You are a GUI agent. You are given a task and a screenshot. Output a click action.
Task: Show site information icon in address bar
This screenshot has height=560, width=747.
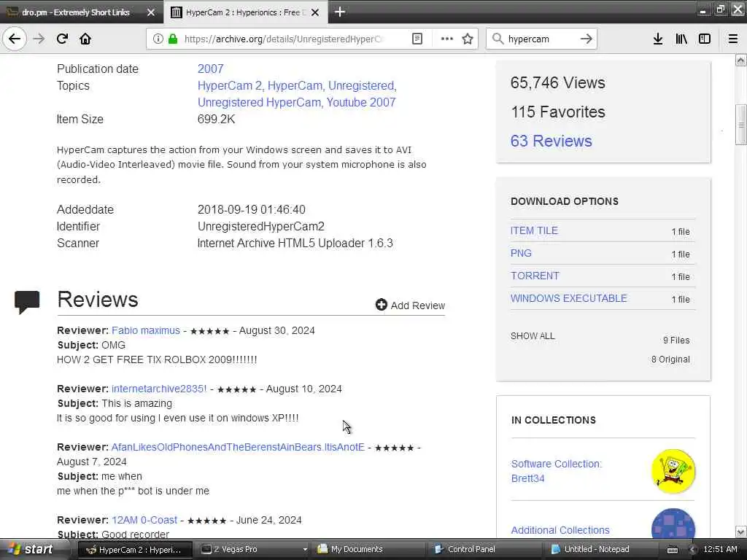(x=158, y=39)
